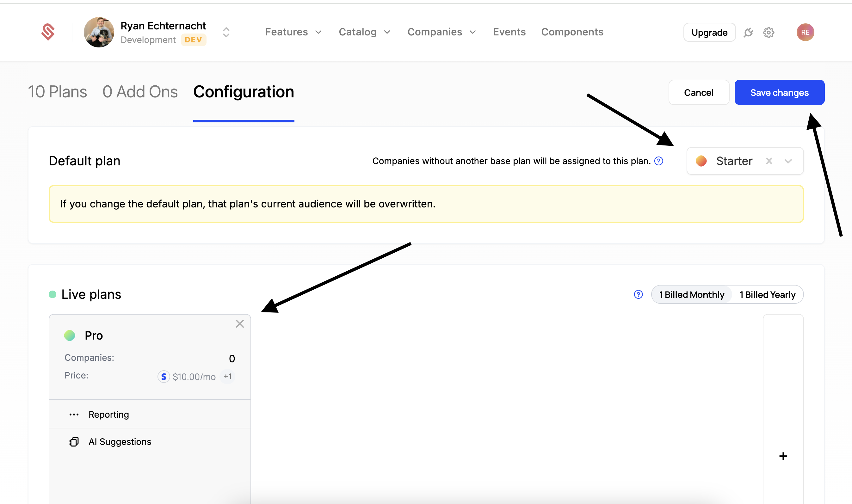Expand the default plan Starter dropdown
This screenshot has height=504, width=852.
point(789,161)
